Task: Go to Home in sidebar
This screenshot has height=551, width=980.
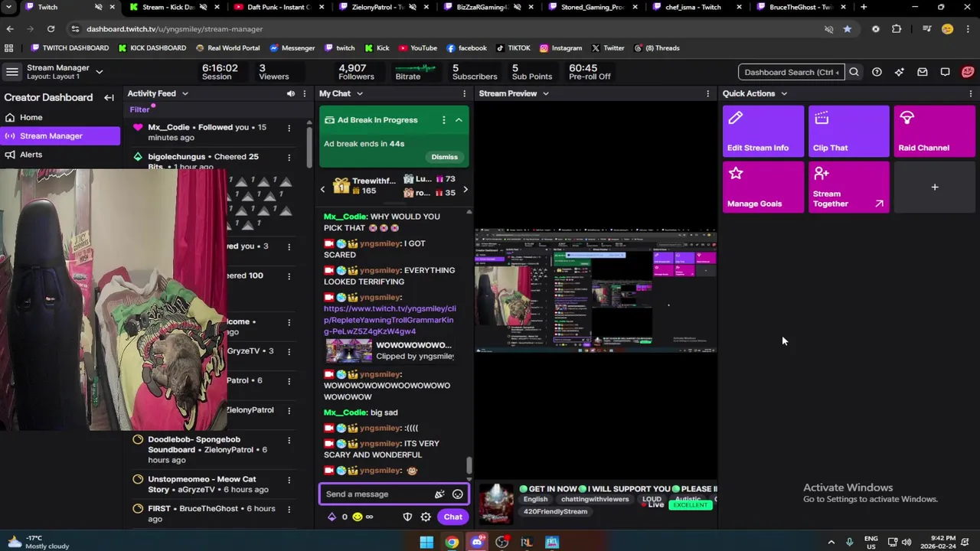Action: coord(60,117)
